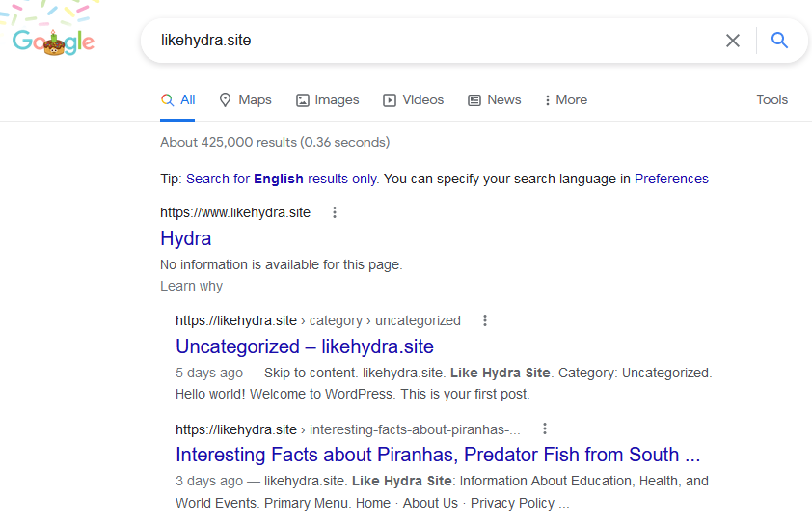Screen dimensions: 812x526
Task: Switch to the Videos tab
Action: coord(414,100)
